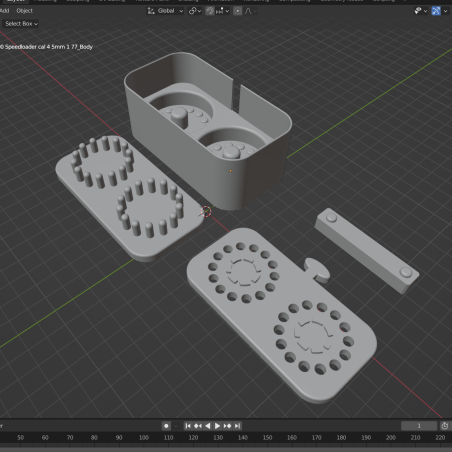This screenshot has width=452, height=452.
Task: Jump to previous keyframe
Action: (198, 426)
